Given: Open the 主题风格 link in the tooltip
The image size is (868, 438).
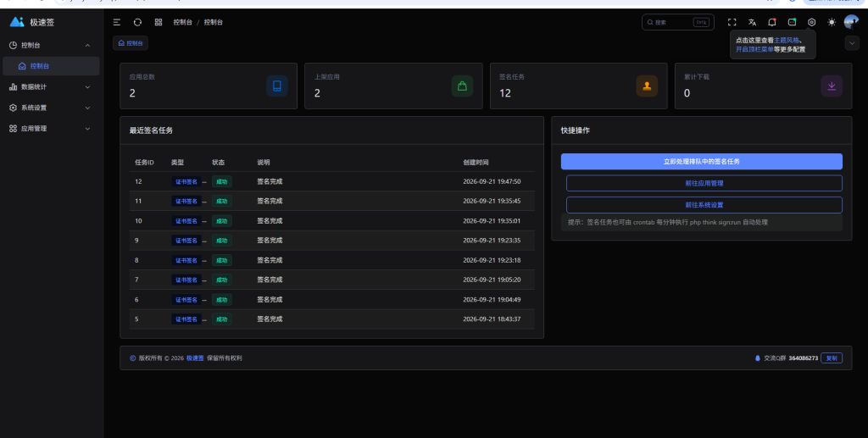Looking at the screenshot, I should pos(787,41).
